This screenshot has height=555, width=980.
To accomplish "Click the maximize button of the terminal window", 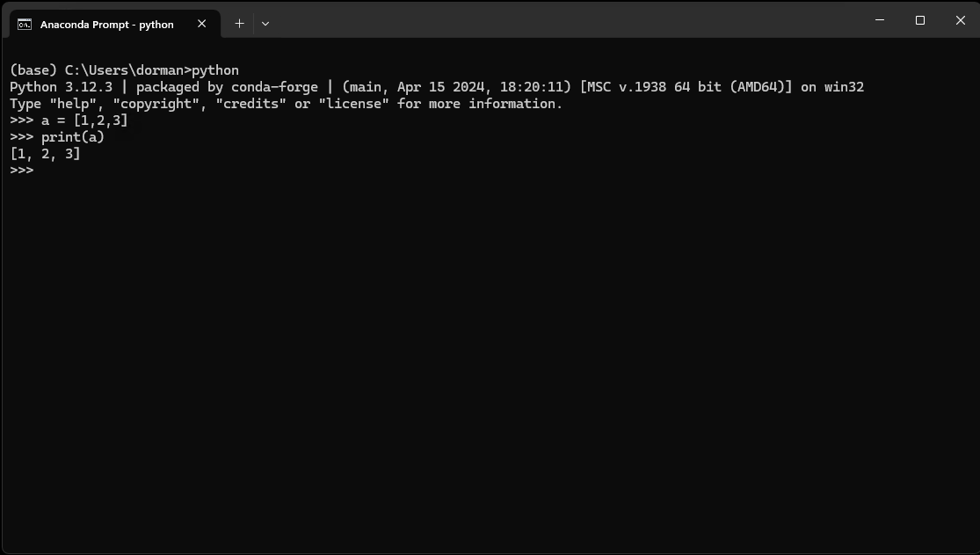I will click(x=918, y=19).
